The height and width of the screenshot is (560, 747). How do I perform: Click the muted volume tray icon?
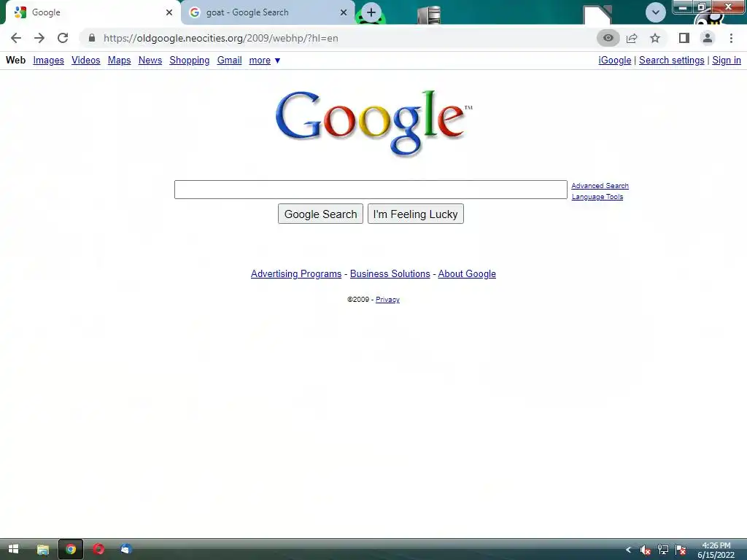[x=645, y=550]
